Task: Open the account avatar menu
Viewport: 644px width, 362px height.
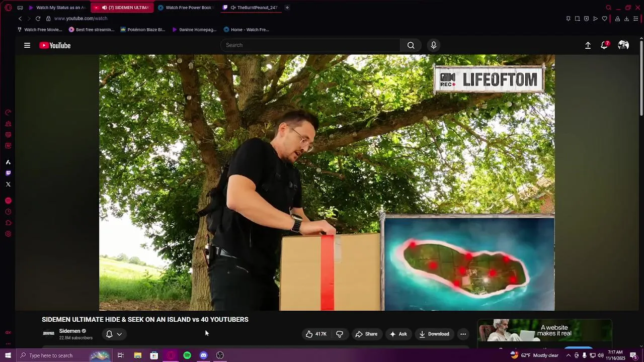Action: coord(623,45)
